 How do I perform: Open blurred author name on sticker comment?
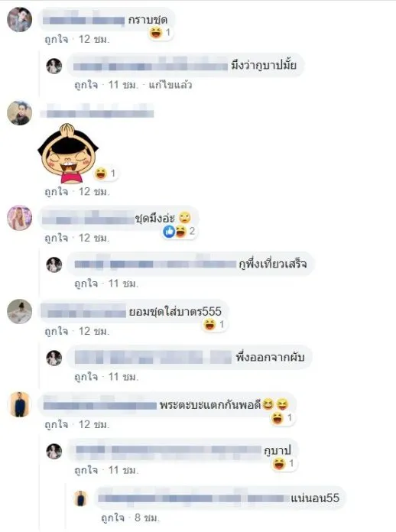tap(97, 112)
